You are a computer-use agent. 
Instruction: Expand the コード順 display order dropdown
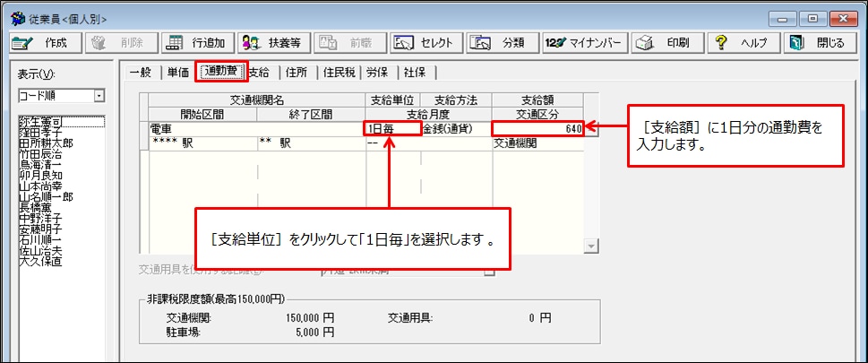(x=99, y=97)
